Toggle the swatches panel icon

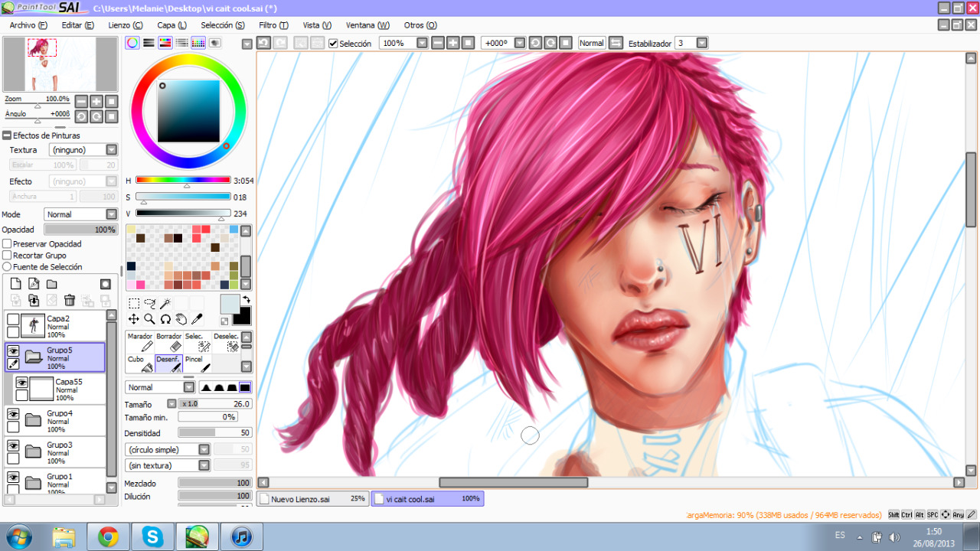(198, 43)
